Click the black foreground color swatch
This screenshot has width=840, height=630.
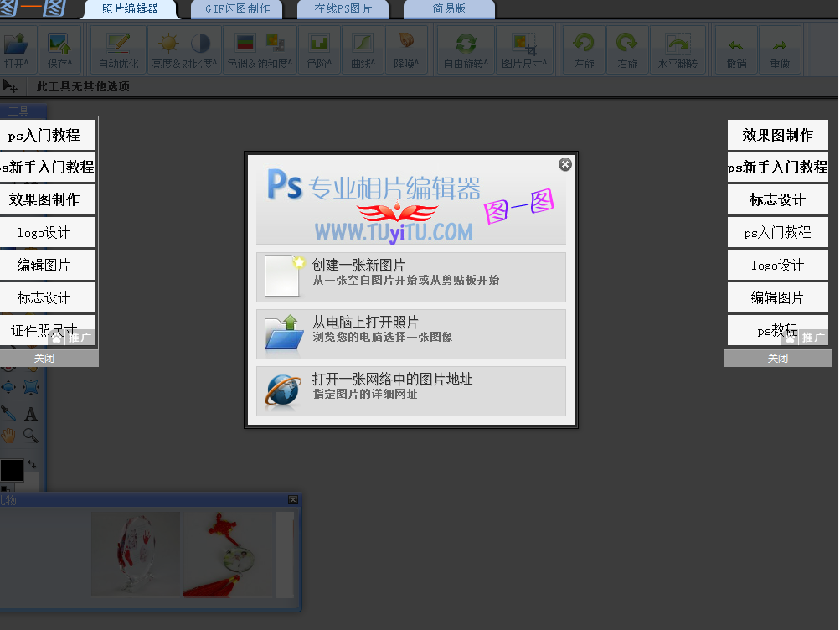click(11, 470)
